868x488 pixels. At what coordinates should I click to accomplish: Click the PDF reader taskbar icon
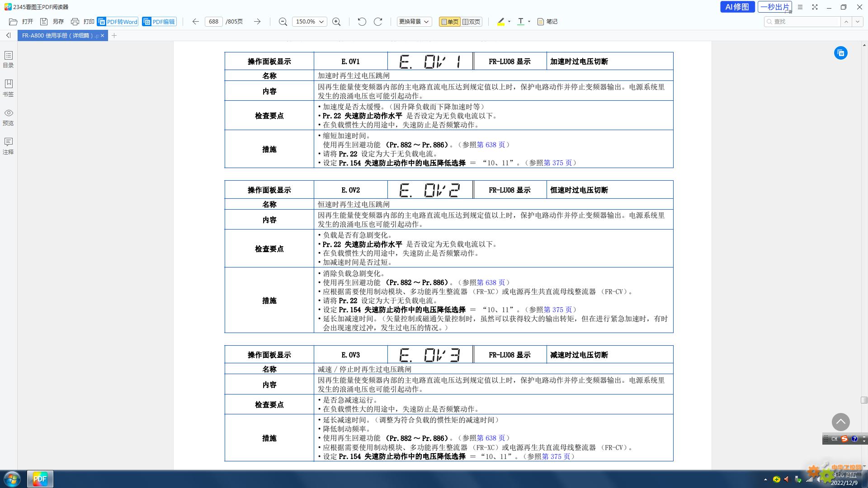click(40, 479)
